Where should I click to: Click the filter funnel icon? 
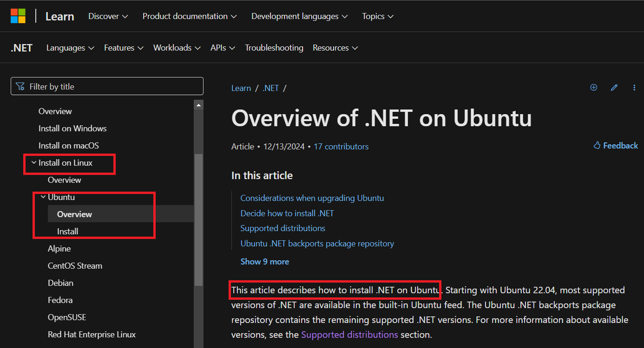point(20,86)
